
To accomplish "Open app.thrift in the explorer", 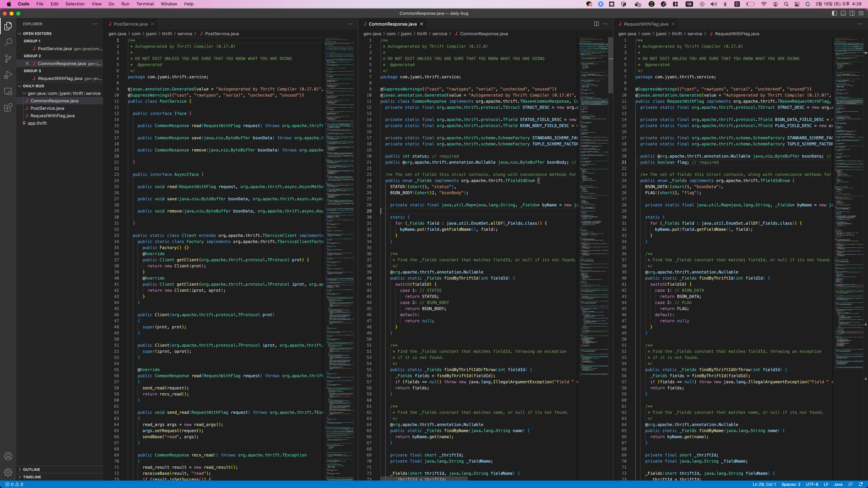I will tap(37, 123).
